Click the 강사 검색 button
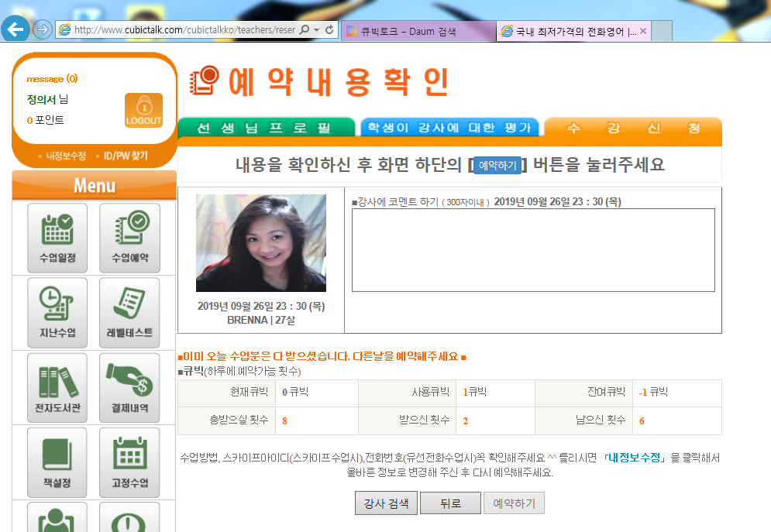 (386, 503)
